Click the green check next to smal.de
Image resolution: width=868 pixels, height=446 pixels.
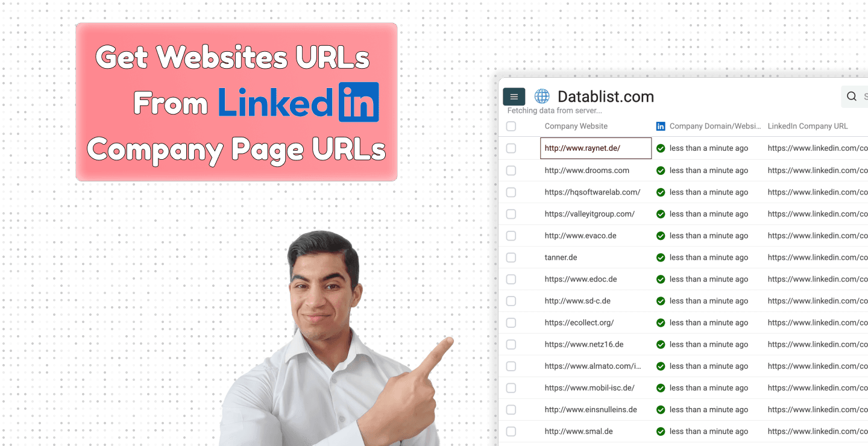[660, 431]
